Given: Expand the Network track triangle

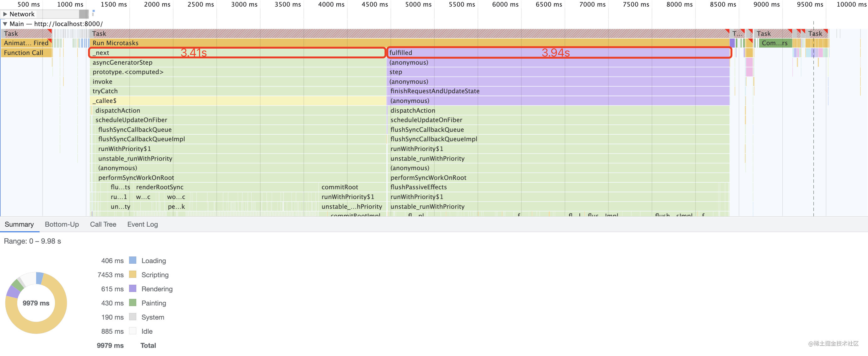Looking at the screenshot, I should click(5, 14).
